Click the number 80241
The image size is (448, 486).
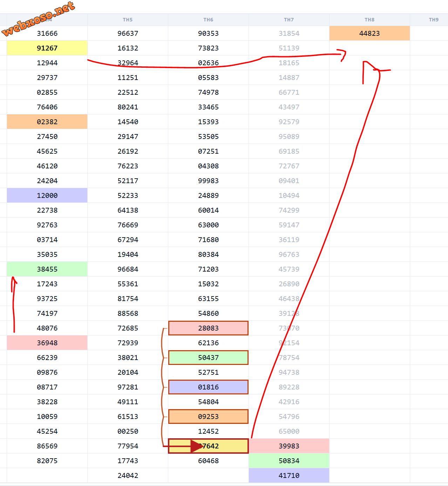click(x=128, y=107)
